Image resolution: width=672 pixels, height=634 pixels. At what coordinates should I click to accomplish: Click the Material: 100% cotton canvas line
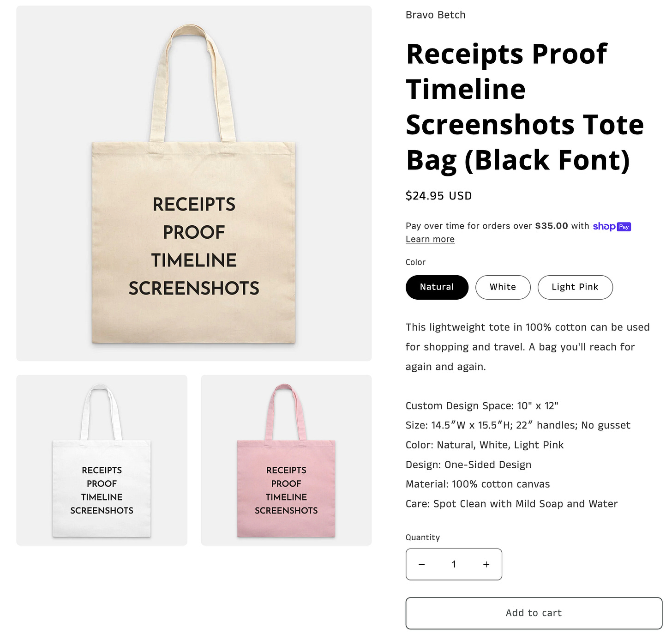478,484
